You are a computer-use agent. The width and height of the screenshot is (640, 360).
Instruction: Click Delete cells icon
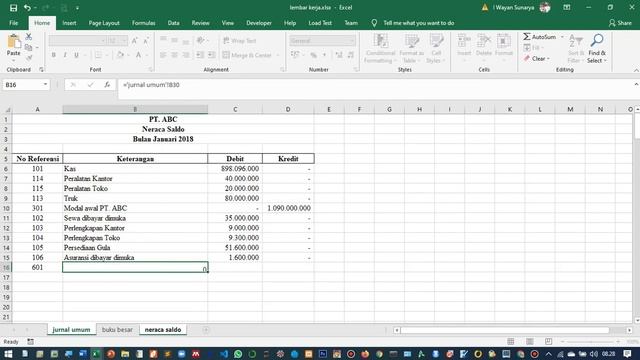(x=484, y=41)
